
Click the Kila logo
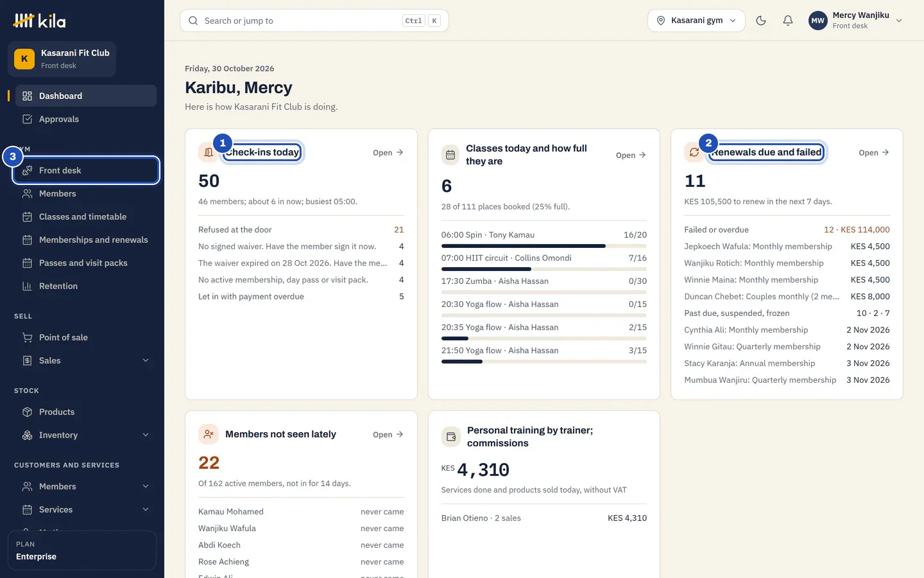(x=39, y=21)
